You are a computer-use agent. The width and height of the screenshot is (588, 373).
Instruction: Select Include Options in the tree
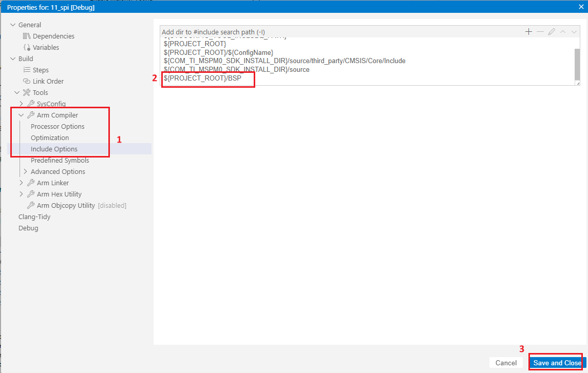coord(54,149)
